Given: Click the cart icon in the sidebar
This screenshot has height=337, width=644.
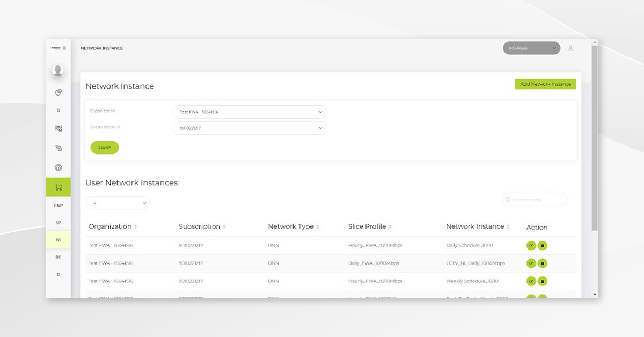Looking at the screenshot, I should (58, 187).
